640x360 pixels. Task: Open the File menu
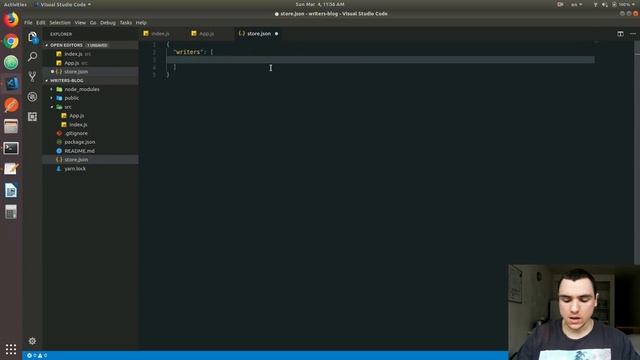pos(28,23)
